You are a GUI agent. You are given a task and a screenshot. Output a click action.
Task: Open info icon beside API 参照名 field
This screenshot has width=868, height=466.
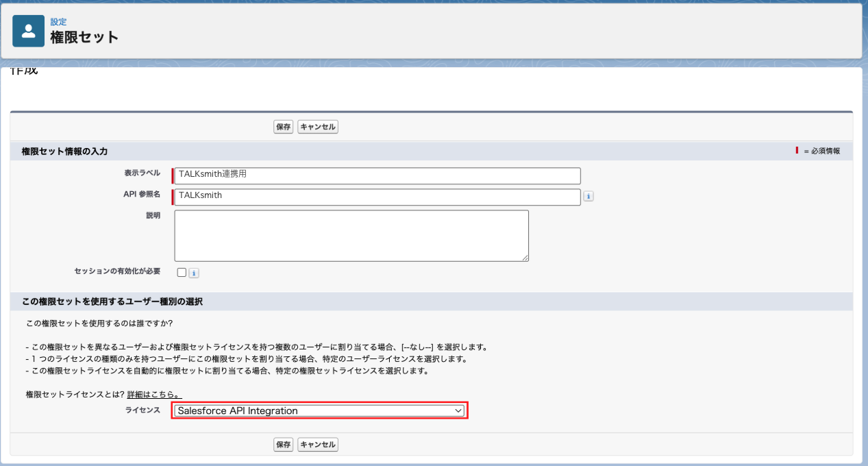click(588, 197)
